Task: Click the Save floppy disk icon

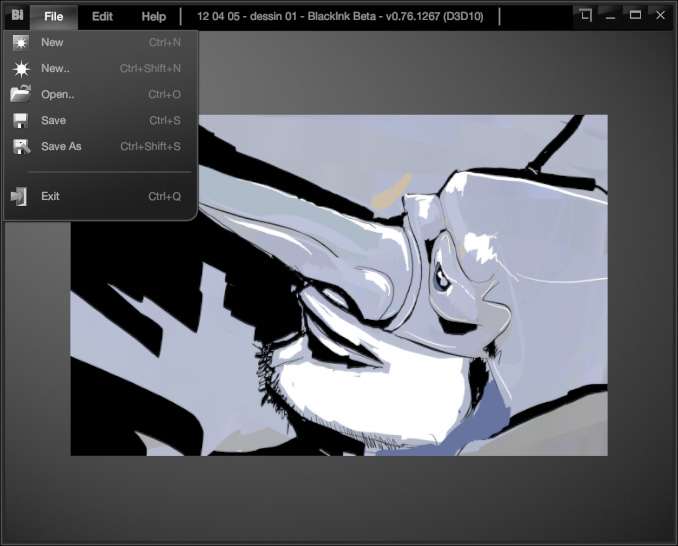Action: point(20,121)
